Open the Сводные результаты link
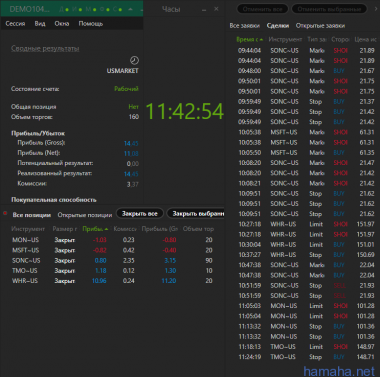The height and width of the screenshot is (377, 380). (45, 48)
